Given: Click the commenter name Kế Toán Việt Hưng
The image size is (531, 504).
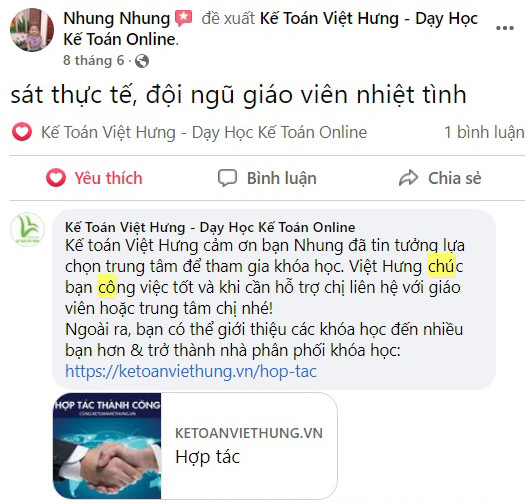Looking at the screenshot, I should (x=210, y=227).
